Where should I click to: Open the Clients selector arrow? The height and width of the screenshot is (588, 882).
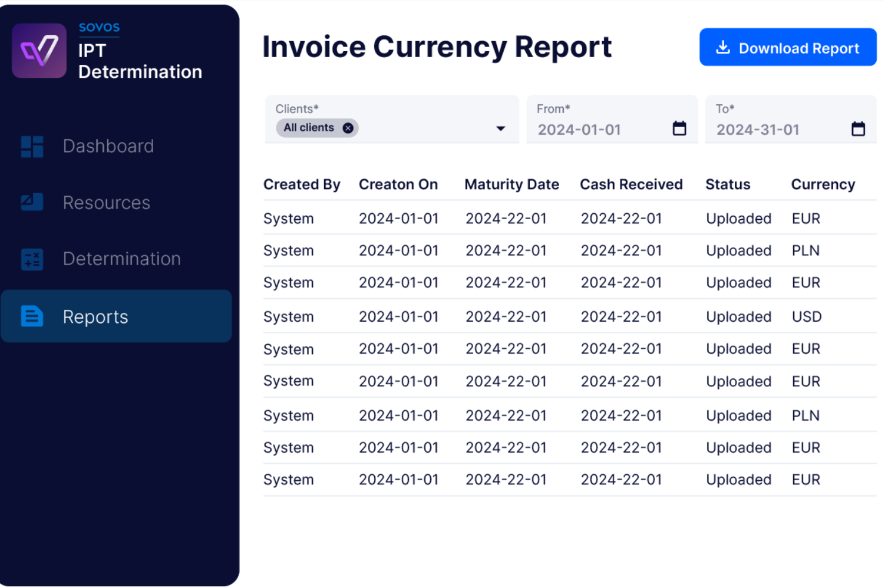tap(500, 128)
